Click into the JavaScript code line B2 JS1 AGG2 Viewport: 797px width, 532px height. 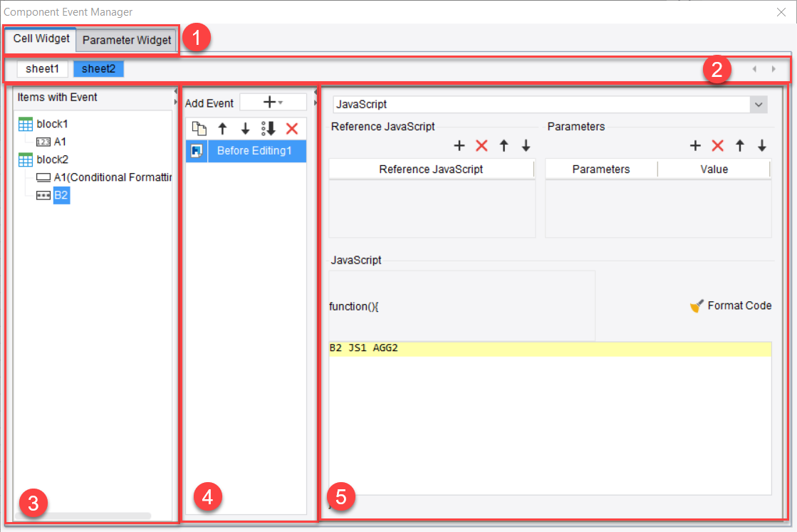tap(550, 348)
